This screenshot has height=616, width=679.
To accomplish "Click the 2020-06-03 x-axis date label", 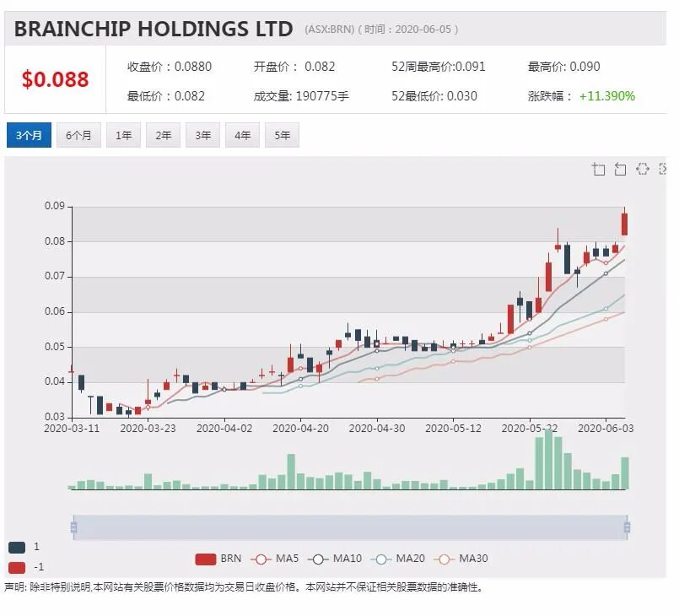I will click(606, 429).
